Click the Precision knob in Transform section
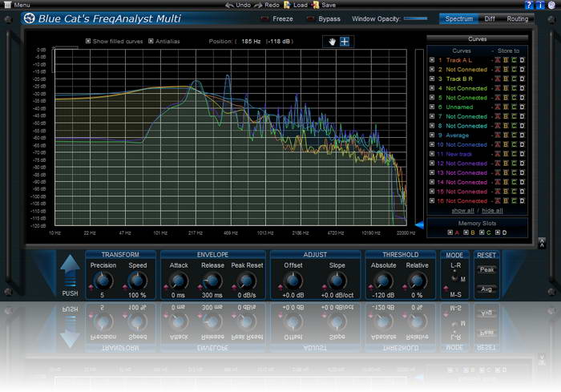Image resolution: width=561 pixels, height=392 pixels. (x=102, y=281)
